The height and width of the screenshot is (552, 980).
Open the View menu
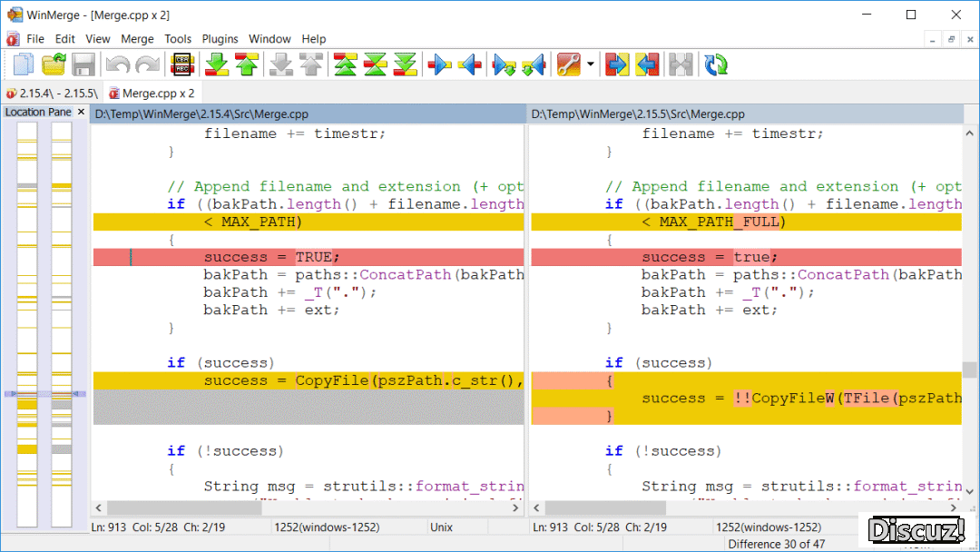[x=97, y=39]
